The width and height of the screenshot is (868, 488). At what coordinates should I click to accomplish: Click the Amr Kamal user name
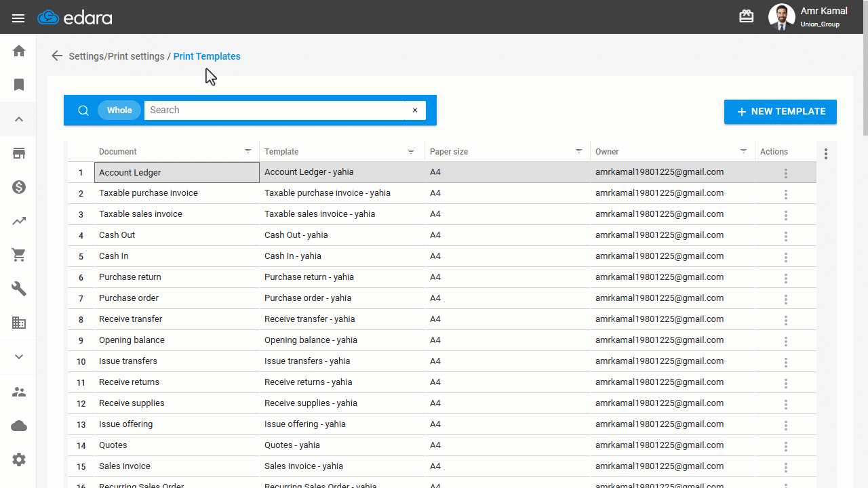pos(824,11)
